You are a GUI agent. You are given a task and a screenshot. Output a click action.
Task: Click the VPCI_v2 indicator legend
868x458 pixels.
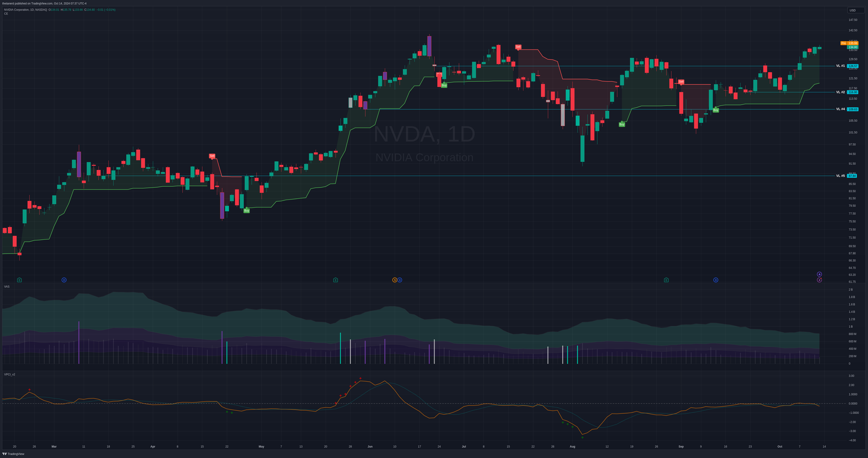(10, 374)
